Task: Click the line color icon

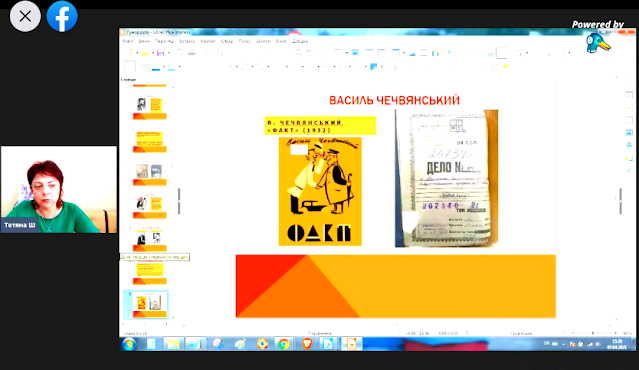Action: [x=155, y=67]
